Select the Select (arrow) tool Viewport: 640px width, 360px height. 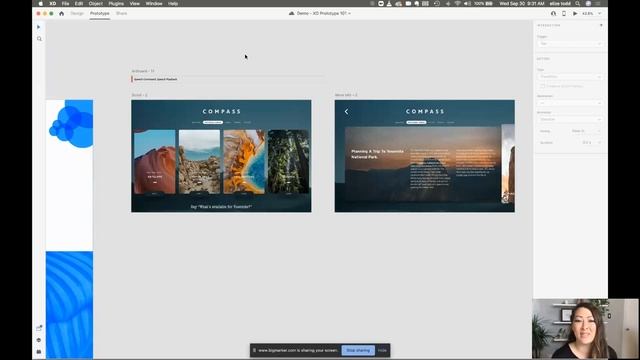(39, 27)
